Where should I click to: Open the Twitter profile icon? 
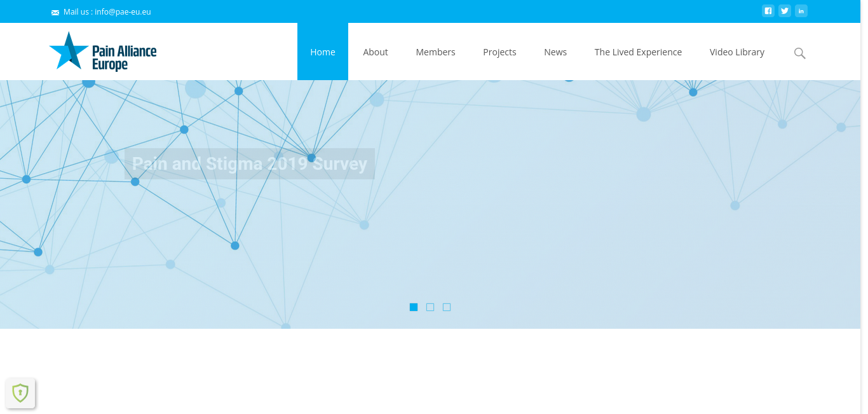(x=785, y=11)
